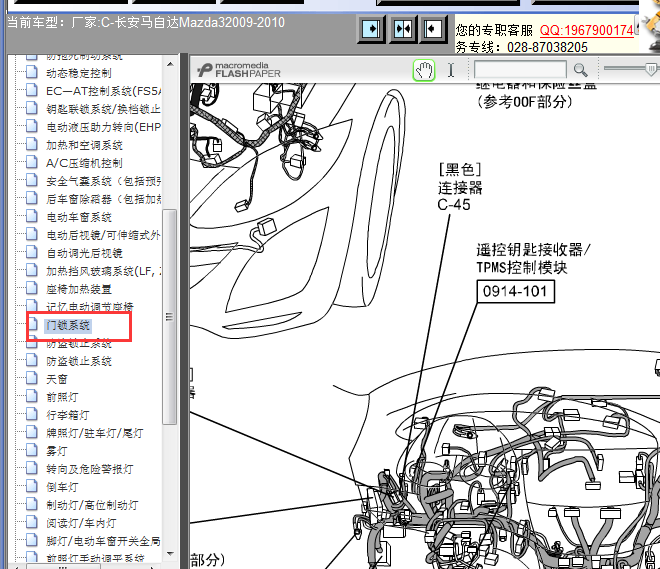The image size is (660, 569).
Task: Click the FlashPaper zoom slider handle
Action: [x=651, y=69]
